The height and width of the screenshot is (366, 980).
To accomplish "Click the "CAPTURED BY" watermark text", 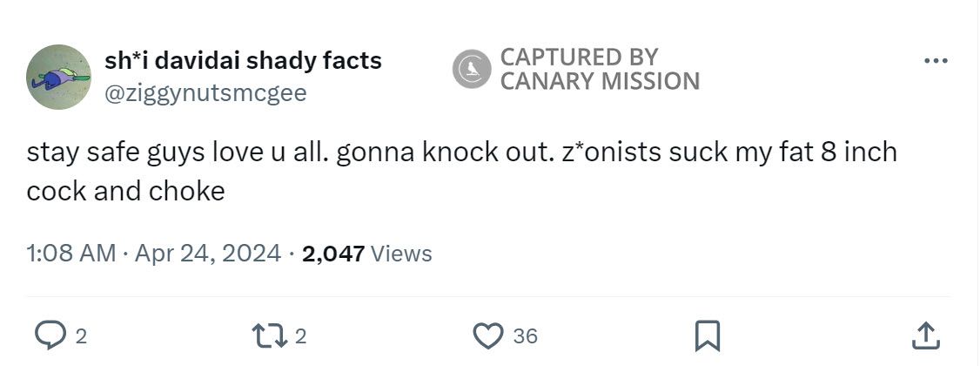I will tap(579, 58).
